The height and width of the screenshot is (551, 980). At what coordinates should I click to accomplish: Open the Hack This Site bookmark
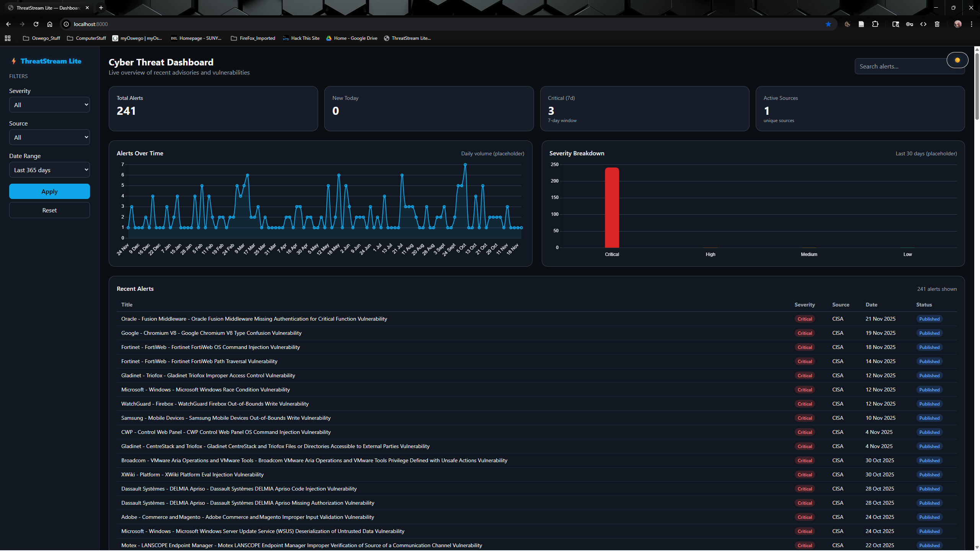point(301,38)
